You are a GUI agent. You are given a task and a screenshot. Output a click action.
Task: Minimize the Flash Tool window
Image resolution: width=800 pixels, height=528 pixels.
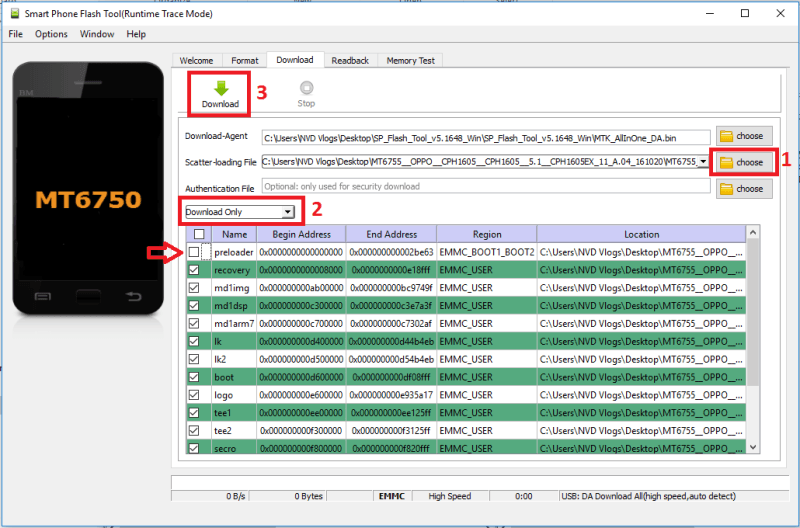710,13
